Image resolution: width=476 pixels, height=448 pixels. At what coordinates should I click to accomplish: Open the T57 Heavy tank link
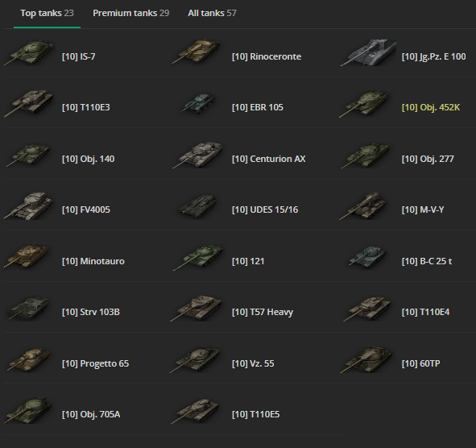tap(263, 313)
